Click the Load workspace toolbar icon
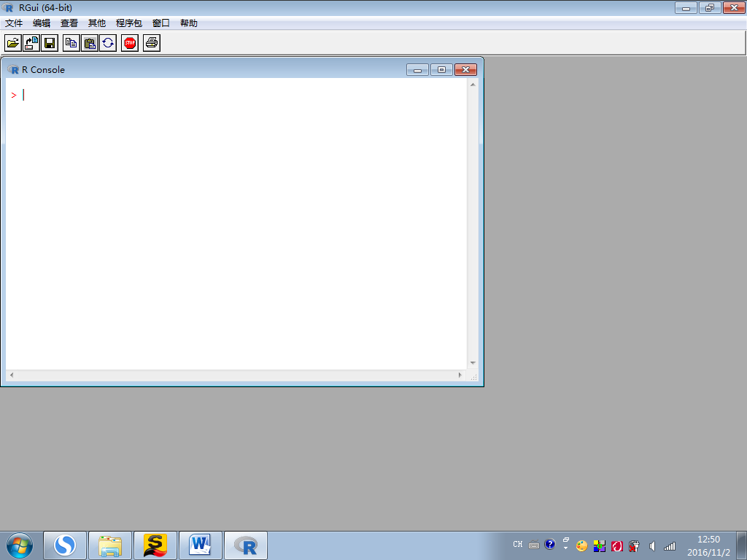 [31, 43]
